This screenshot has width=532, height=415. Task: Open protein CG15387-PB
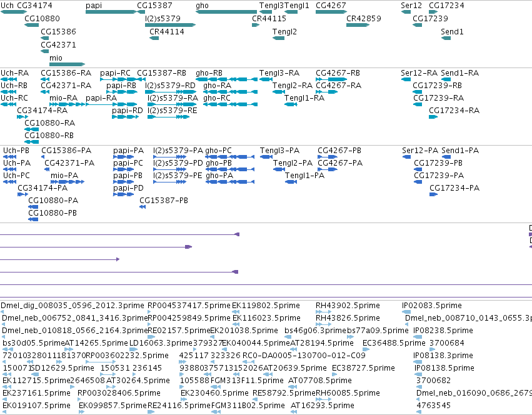164,201
